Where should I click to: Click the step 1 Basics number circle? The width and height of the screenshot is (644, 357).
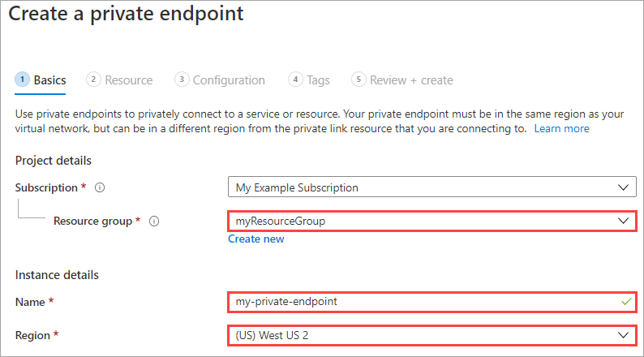click(x=22, y=80)
